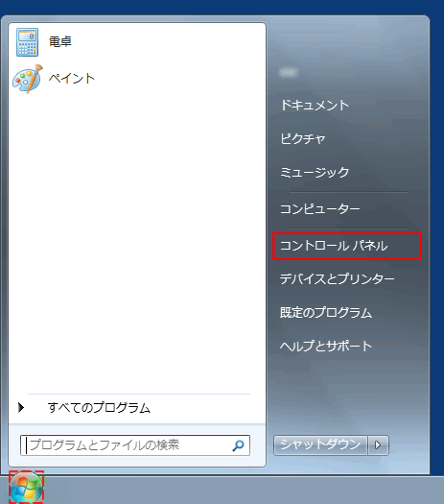Click the Windows Start orb
Image resolution: width=444 pixels, height=504 pixels.
(x=26, y=488)
